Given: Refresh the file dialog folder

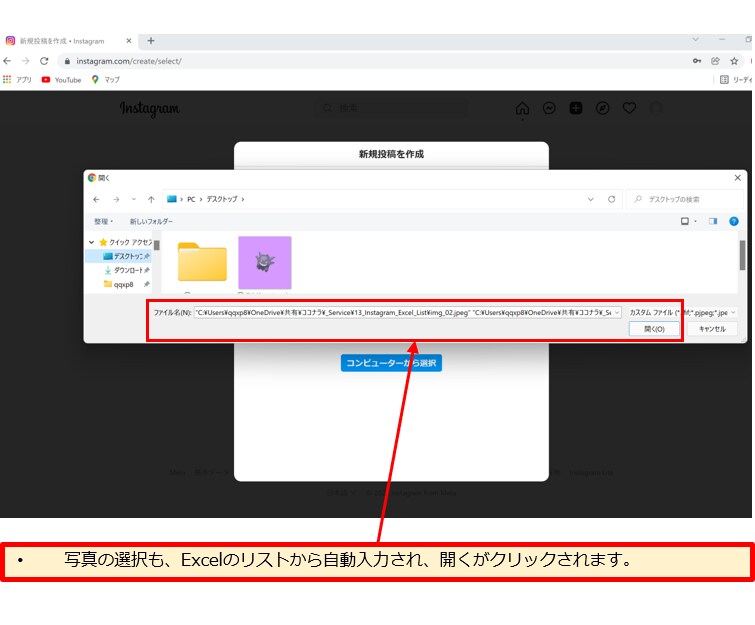Looking at the screenshot, I should pos(612,199).
